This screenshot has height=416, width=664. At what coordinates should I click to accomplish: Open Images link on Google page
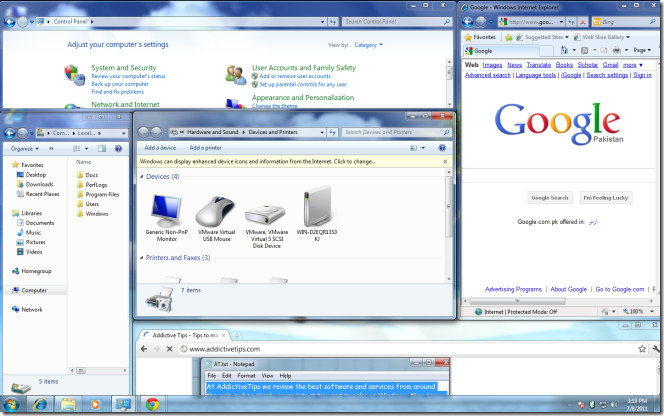pyautogui.click(x=492, y=65)
